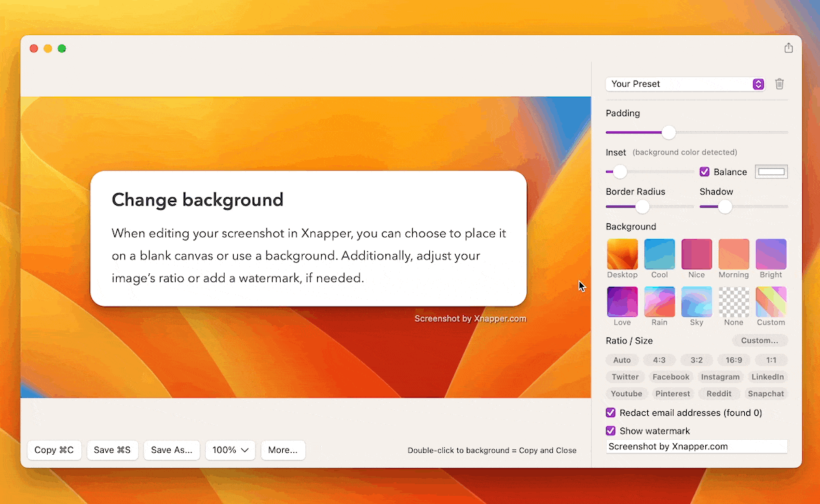Image resolution: width=820 pixels, height=504 pixels.
Task: Click the share icon in the title bar
Action: point(789,48)
